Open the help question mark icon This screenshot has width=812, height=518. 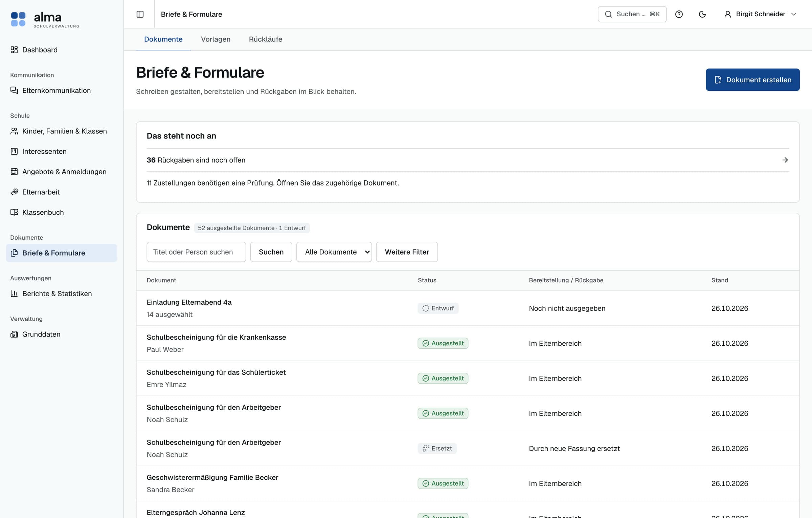[679, 14]
